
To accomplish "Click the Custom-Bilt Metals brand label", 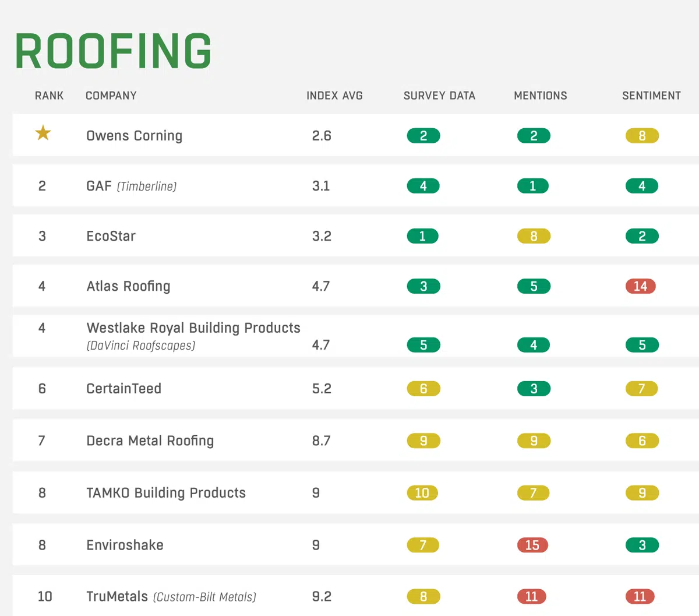I will pyautogui.click(x=204, y=597).
